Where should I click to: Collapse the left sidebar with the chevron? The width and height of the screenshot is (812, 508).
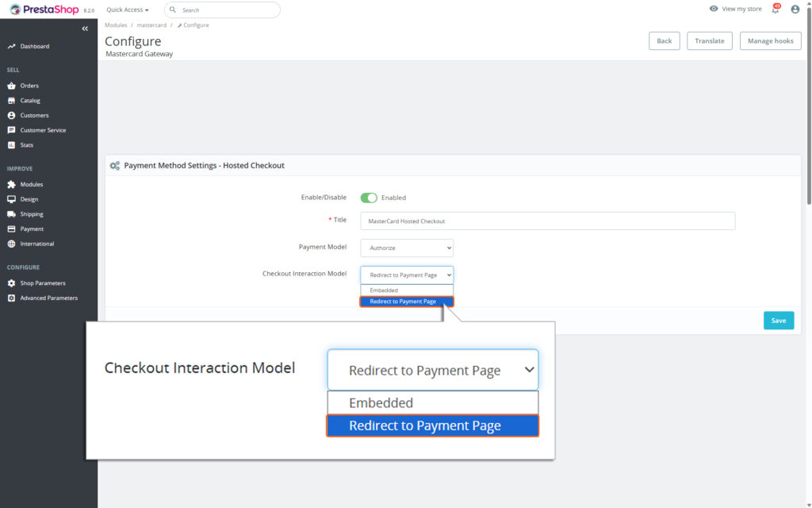click(x=85, y=28)
